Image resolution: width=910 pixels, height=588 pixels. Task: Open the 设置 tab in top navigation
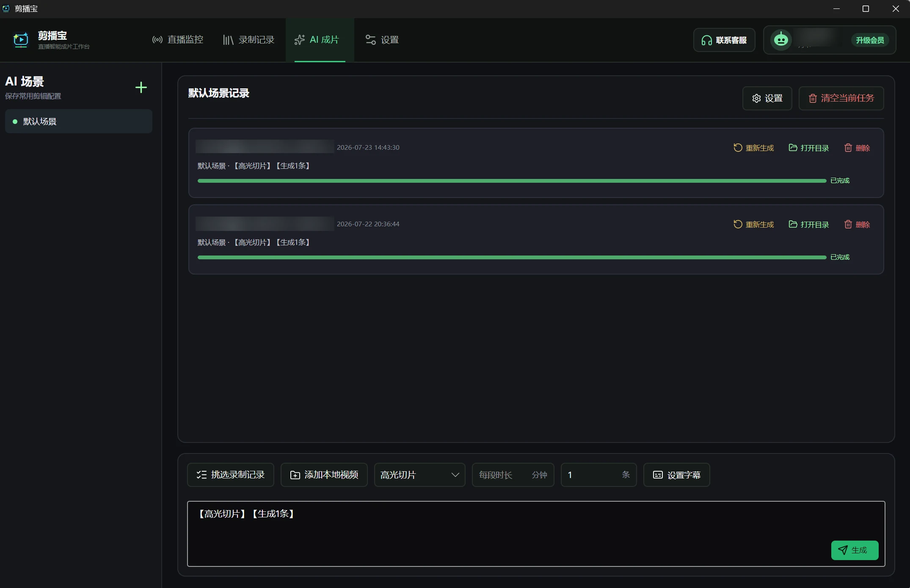pos(382,40)
